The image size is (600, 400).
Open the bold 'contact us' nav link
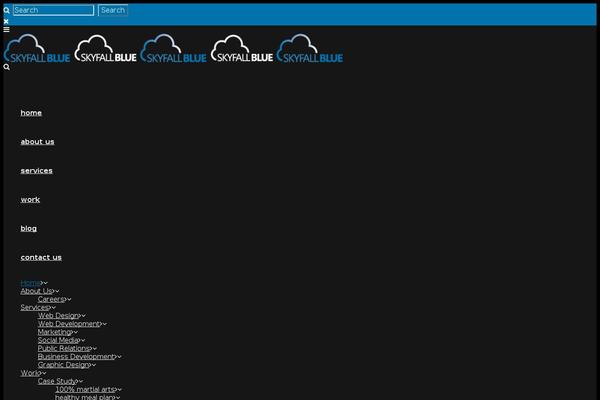41,257
